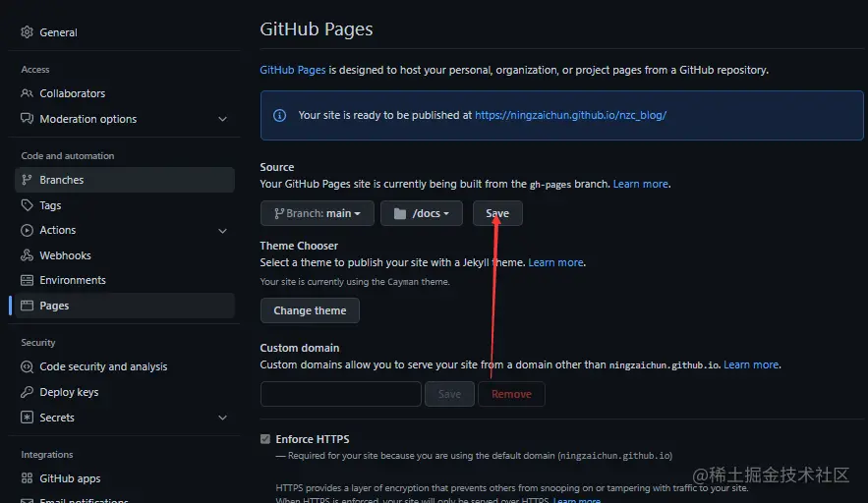Select the Pages sidebar item
The image size is (868, 503).
coord(125,306)
